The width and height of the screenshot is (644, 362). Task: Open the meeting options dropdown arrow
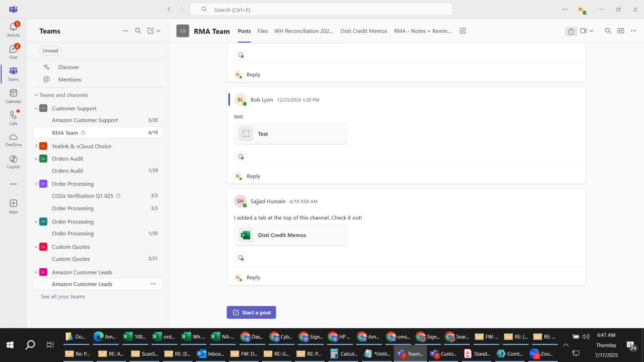[592, 31]
